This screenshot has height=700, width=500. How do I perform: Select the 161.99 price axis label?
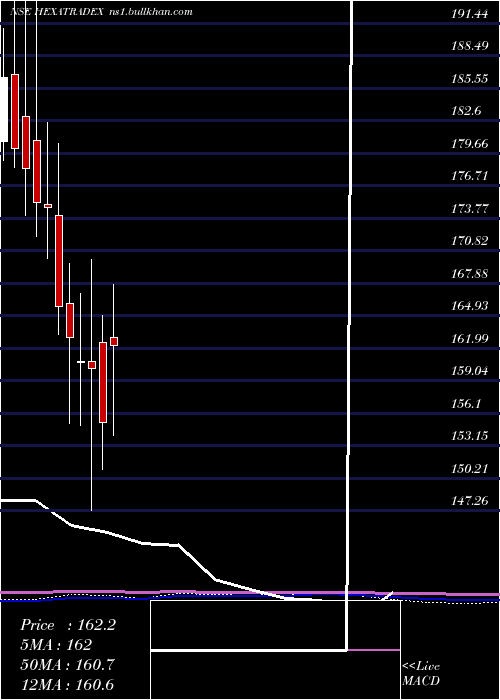pyautogui.click(x=469, y=339)
